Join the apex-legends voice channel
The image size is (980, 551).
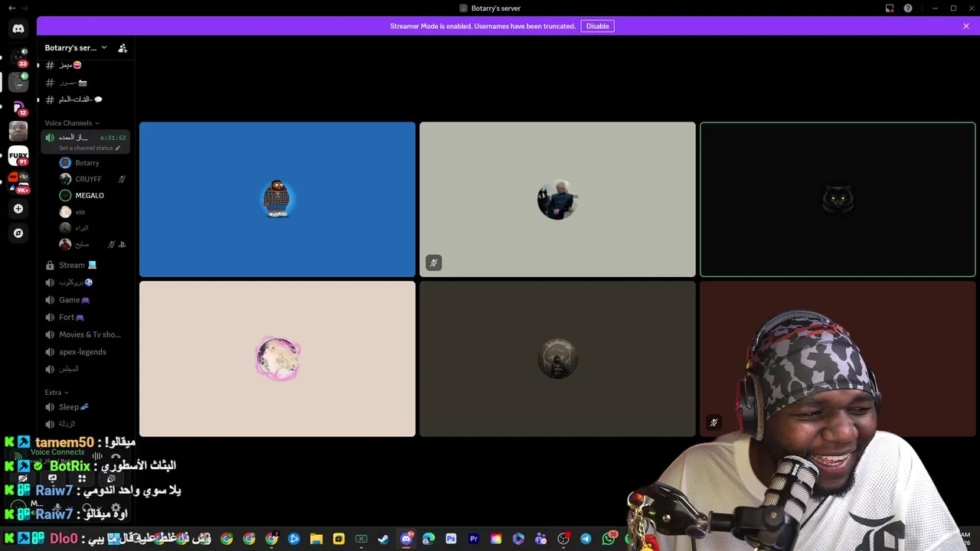(x=86, y=352)
